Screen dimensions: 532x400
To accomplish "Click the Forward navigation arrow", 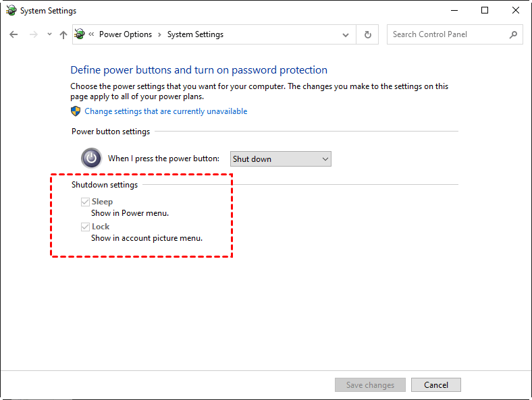I will (33, 34).
